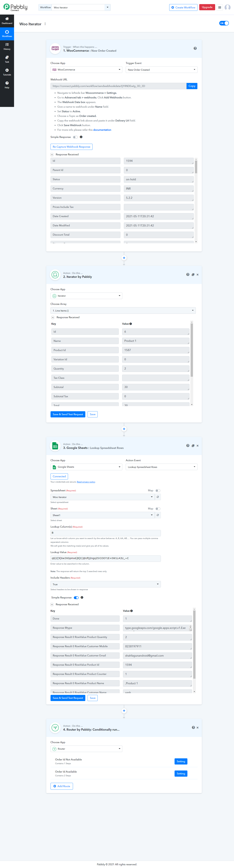Open the Workflow selector showing Woo Iterator
The width and height of the screenshot is (234, 868).
[x=81, y=7]
